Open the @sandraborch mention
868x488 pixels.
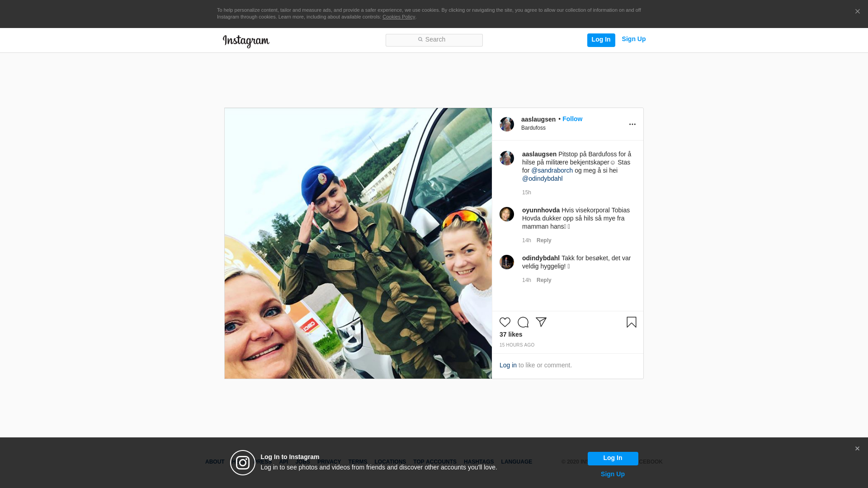552,170
